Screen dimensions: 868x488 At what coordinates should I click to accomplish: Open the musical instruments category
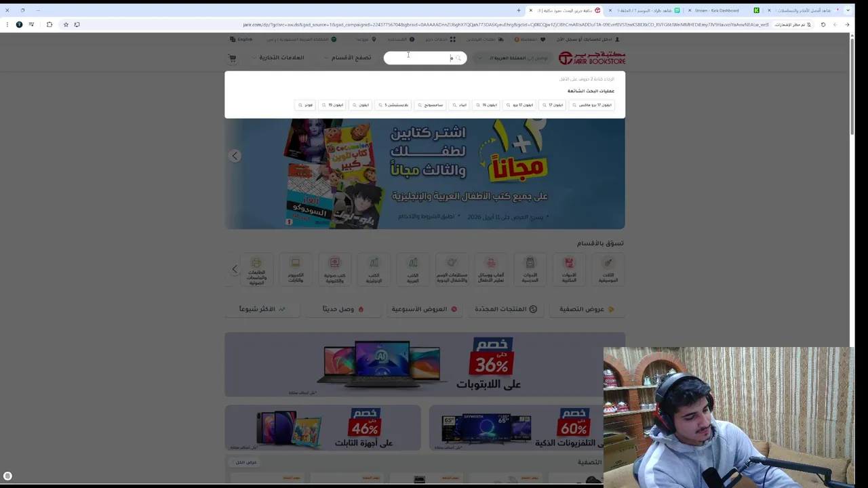tap(608, 270)
